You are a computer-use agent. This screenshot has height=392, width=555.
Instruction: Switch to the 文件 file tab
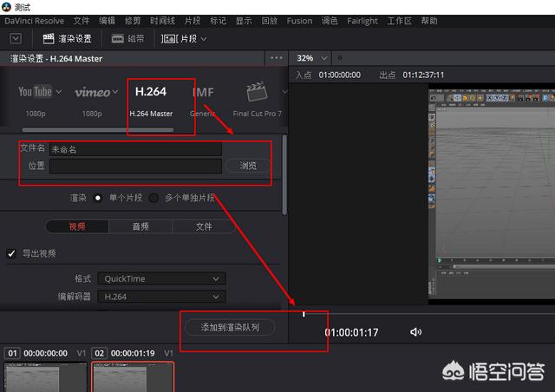[204, 226]
